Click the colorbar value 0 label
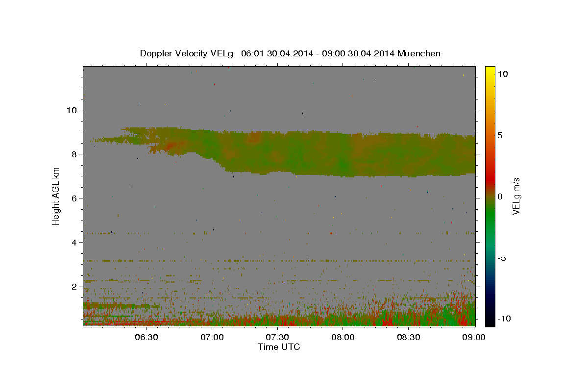The height and width of the screenshot is (392, 588). coord(500,196)
